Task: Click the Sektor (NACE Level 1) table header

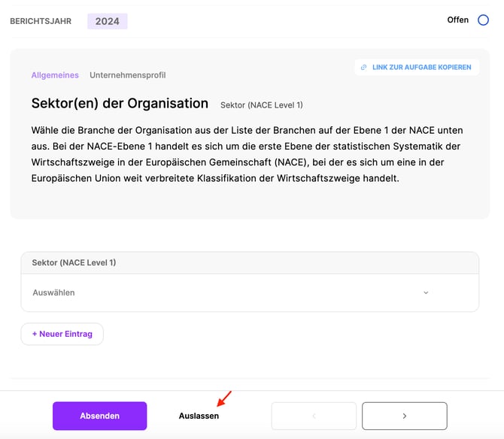Action: 74,262
